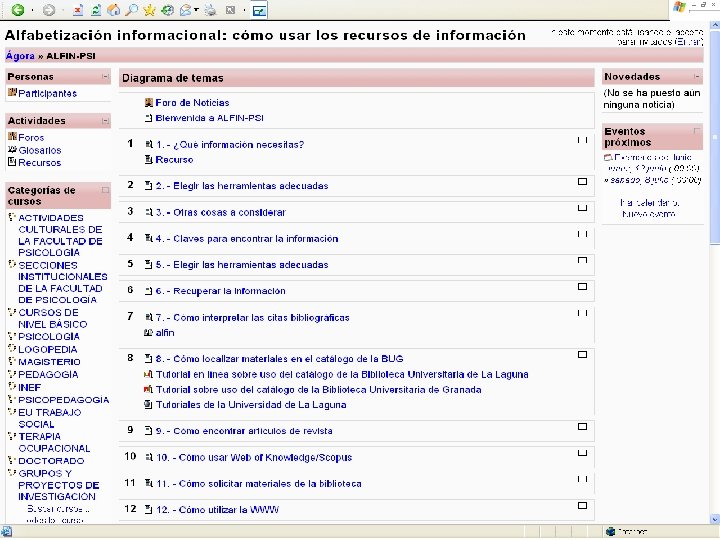Open the Ágora breadcrumb link
This screenshot has height=540, width=720.
20,56
